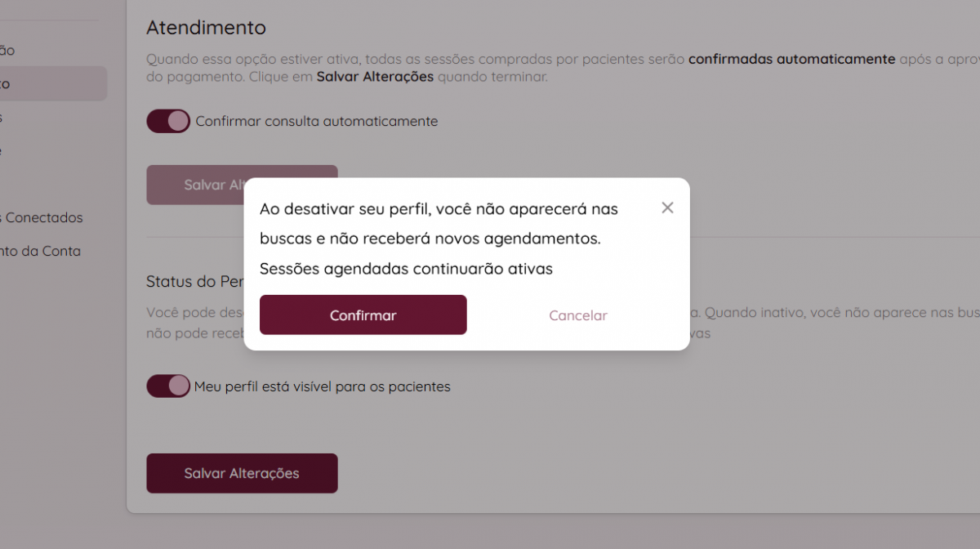This screenshot has width=980, height=549.
Task: Open the sidebar item ending in da Conta
Action: pyautogui.click(x=41, y=252)
